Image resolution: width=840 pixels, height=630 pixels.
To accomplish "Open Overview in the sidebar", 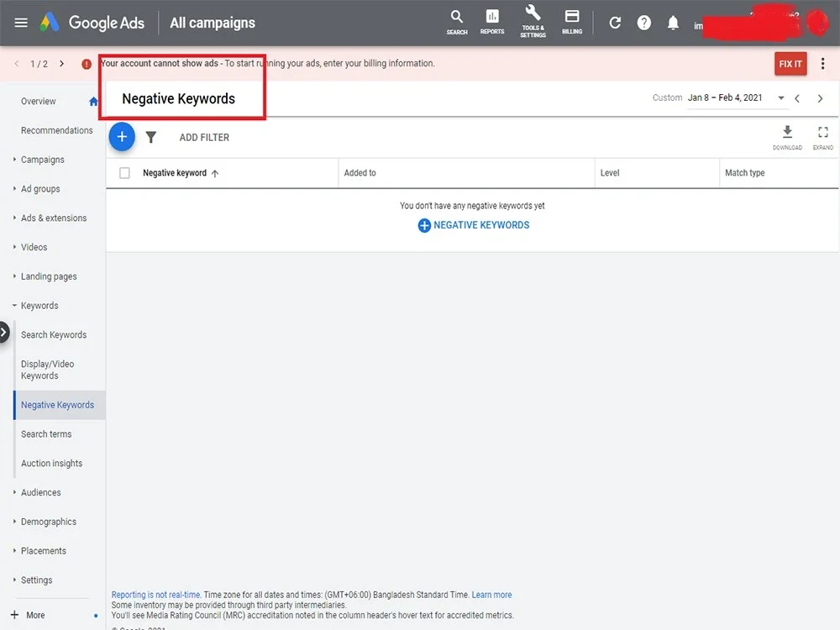I will tap(38, 102).
